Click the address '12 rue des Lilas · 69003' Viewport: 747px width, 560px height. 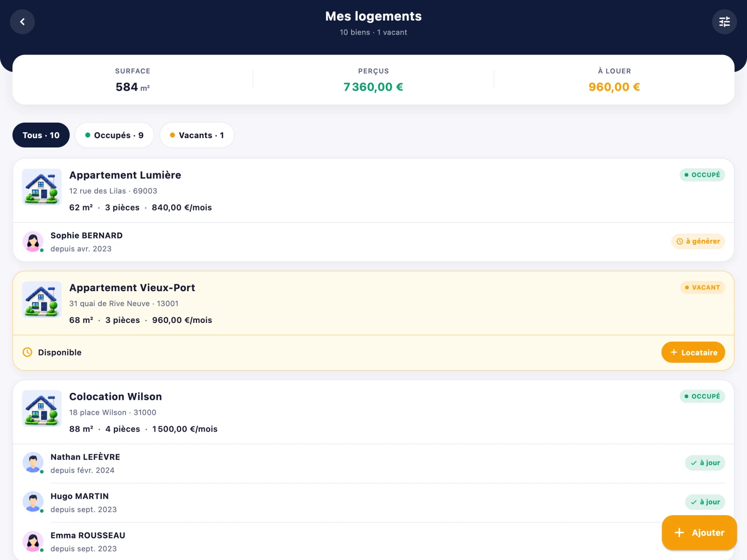point(113,191)
